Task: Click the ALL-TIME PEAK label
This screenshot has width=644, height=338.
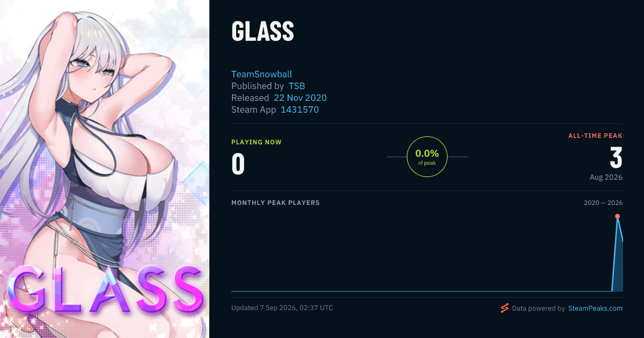Action: point(595,136)
